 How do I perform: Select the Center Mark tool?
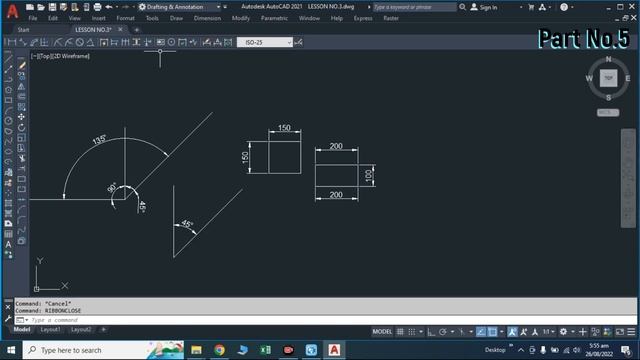tap(171, 42)
